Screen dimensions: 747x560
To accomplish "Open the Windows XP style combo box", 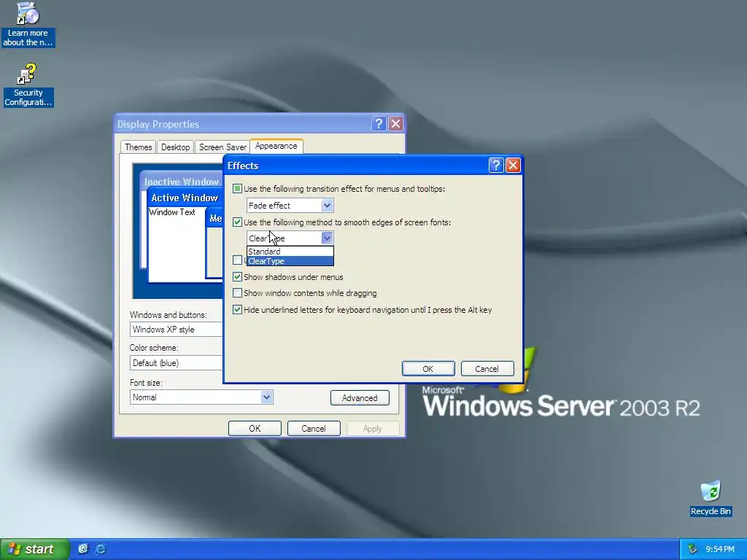I will (x=177, y=330).
